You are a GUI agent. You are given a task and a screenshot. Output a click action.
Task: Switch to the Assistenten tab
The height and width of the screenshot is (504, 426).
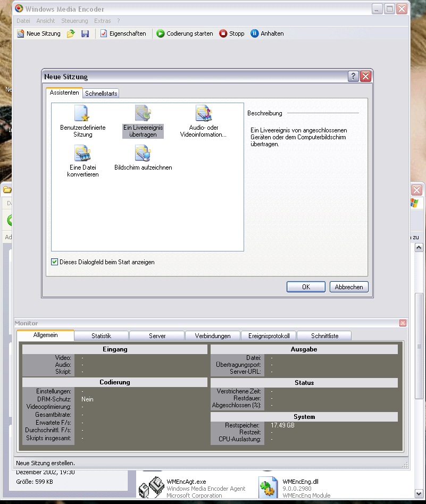click(64, 93)
